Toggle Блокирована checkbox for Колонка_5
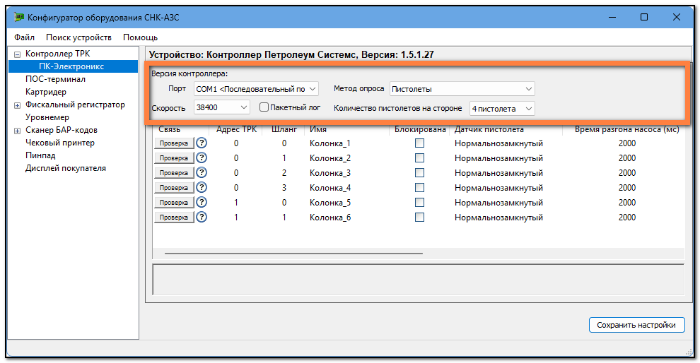The width and height of the screenshot is (700, 363). [x=419, y=202]
